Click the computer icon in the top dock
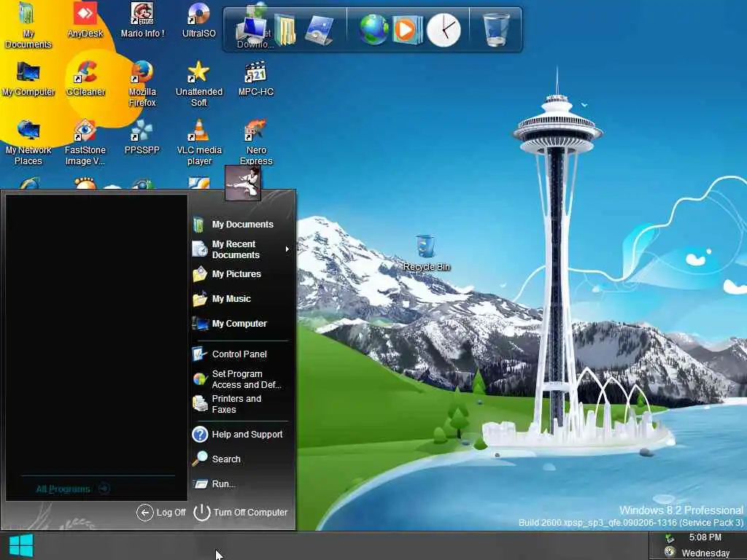The height and width of the screenshot is (560, 747). click(x=252, y=31)
